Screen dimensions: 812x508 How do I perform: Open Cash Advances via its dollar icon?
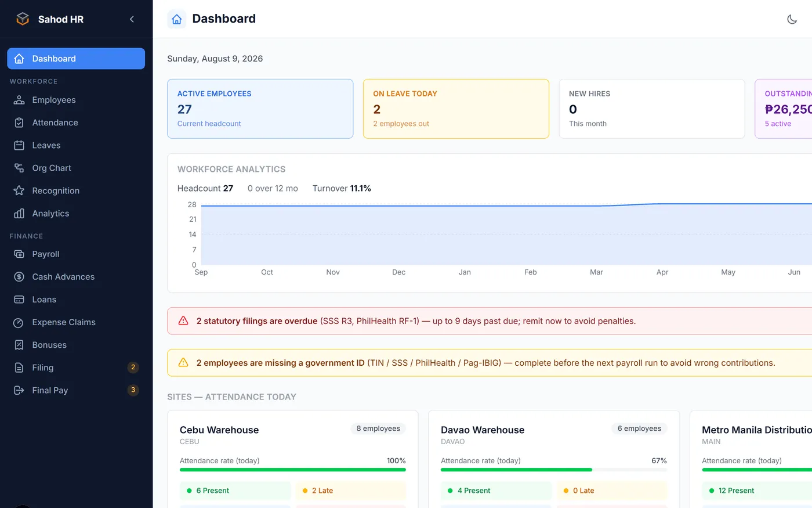tap(19, 277)
